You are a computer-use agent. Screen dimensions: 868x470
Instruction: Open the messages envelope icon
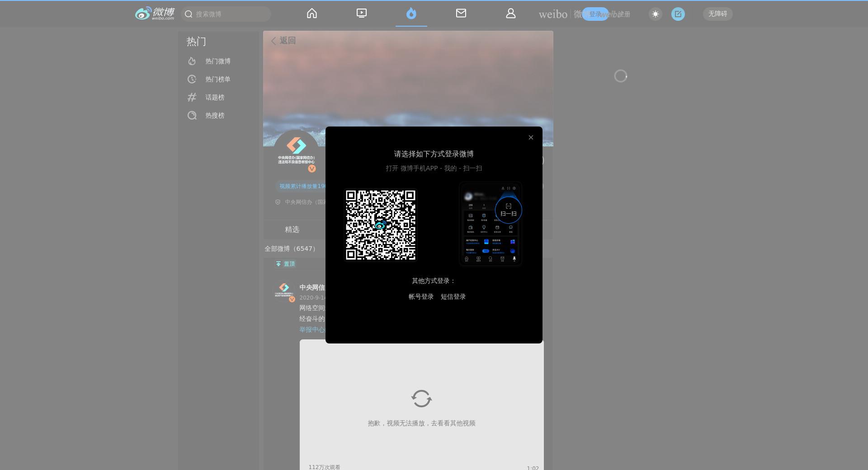461,14
